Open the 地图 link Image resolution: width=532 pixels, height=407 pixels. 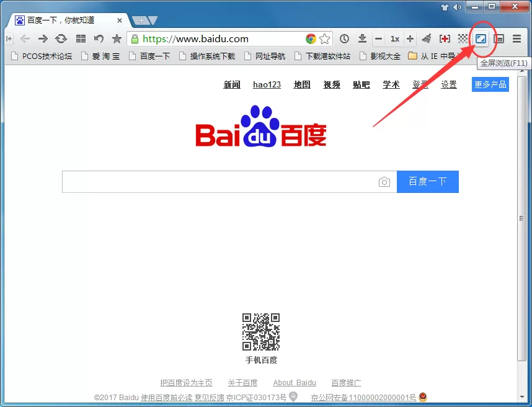(x=302, y=84)
